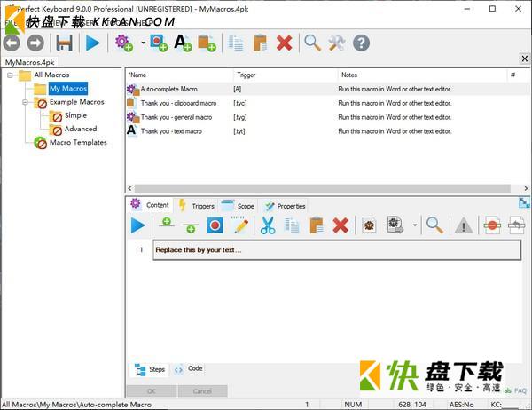Add a new general macro with gear-plus icon
The width and height of the screenshot is (532, 410).
123,43
